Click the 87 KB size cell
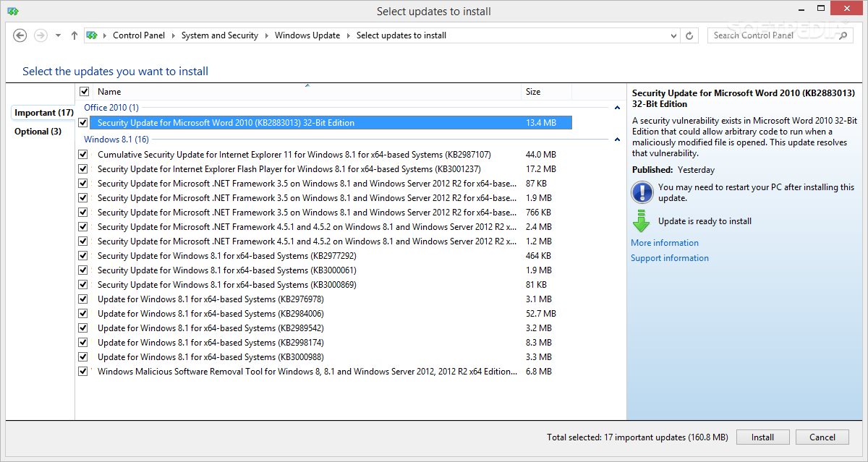Viewport: 868px width, 462px height. click(x=536, y=184)
